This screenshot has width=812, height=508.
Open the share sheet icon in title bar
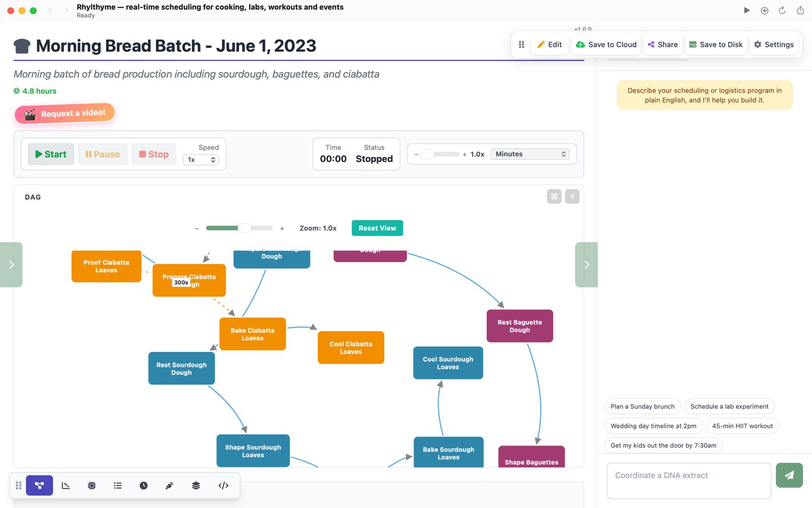pyautogui.click(x=800, y=10)
